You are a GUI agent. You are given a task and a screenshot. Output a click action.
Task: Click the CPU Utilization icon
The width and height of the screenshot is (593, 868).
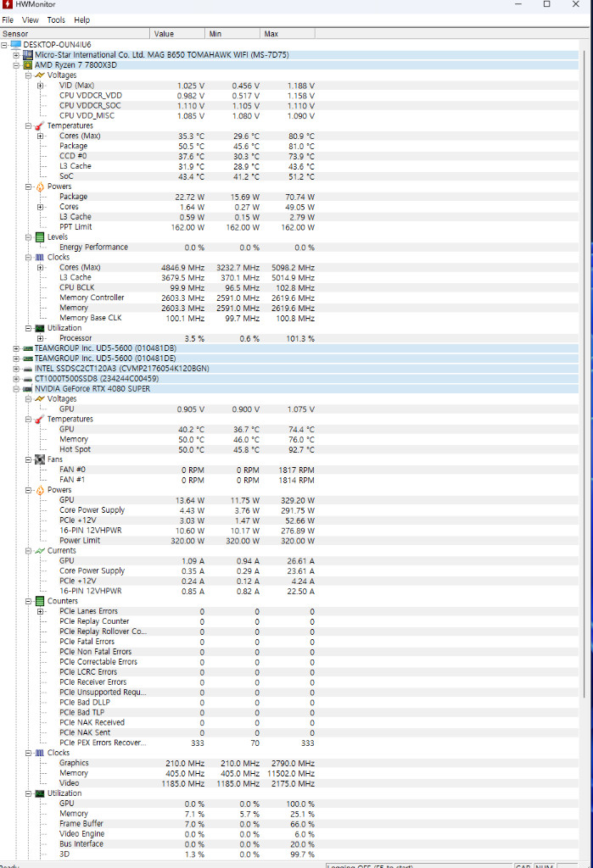[x=40, y=328]
